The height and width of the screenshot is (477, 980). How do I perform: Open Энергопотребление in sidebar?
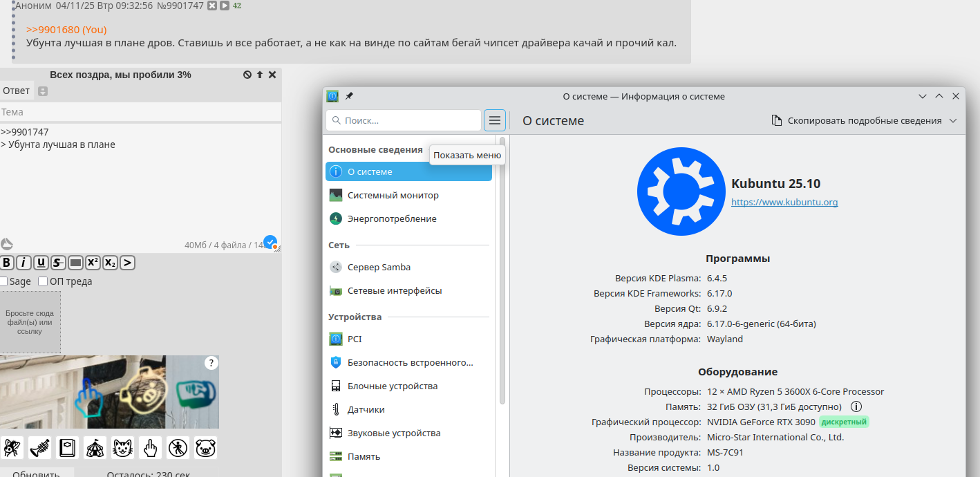click(408, 218)
